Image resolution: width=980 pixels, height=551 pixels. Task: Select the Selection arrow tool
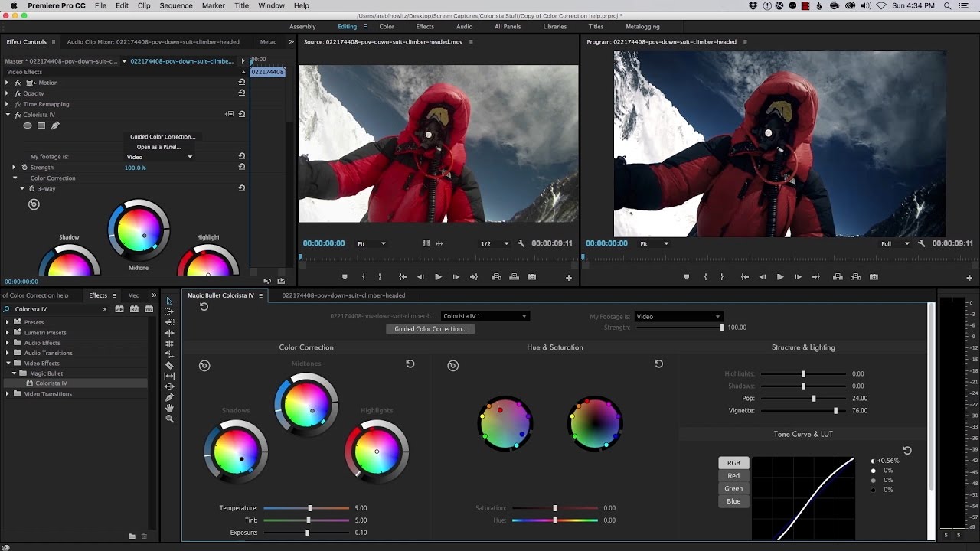(169, 301)
